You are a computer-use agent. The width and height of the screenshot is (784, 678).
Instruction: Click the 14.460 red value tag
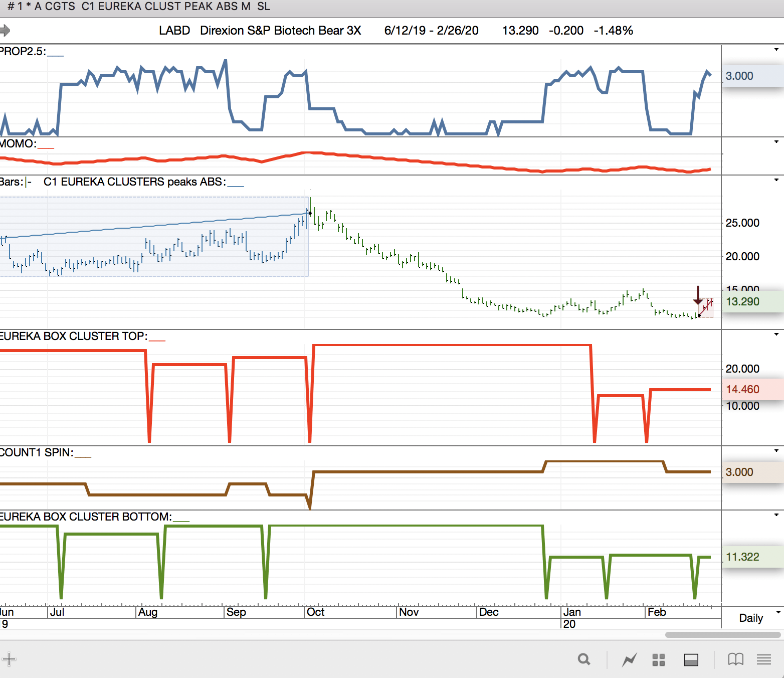pos(742,389)
